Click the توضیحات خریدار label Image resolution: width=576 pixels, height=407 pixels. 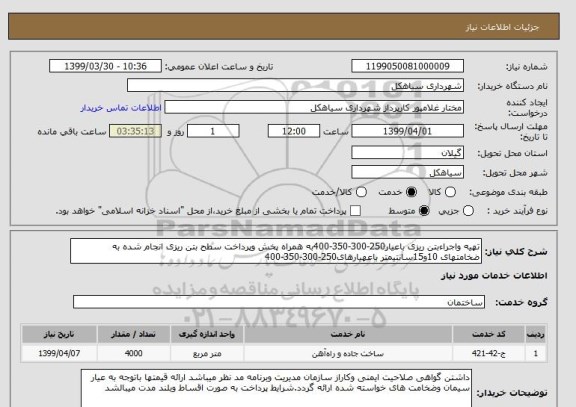point(512,393)
